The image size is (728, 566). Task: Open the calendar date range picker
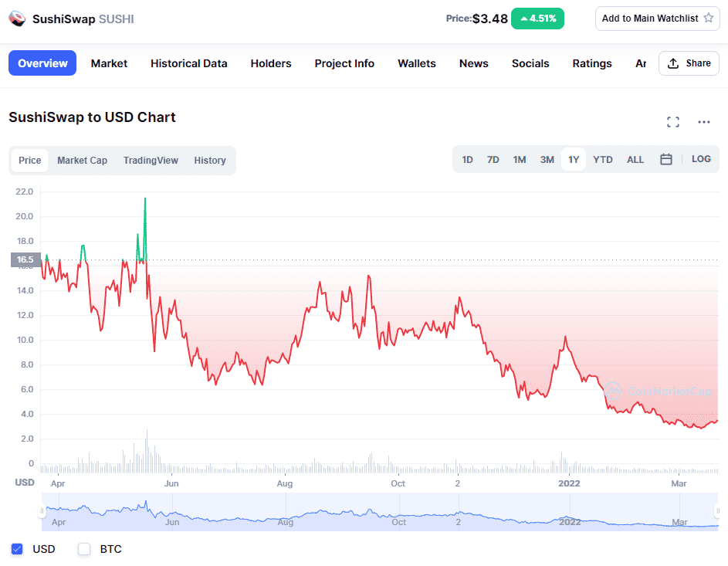click(665, 159)
